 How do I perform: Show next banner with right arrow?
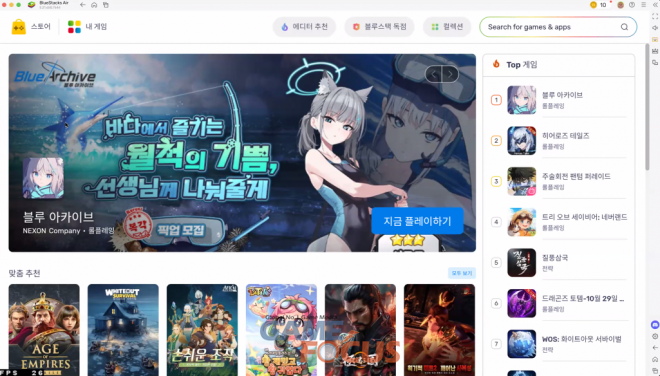(x=450, y=75)
